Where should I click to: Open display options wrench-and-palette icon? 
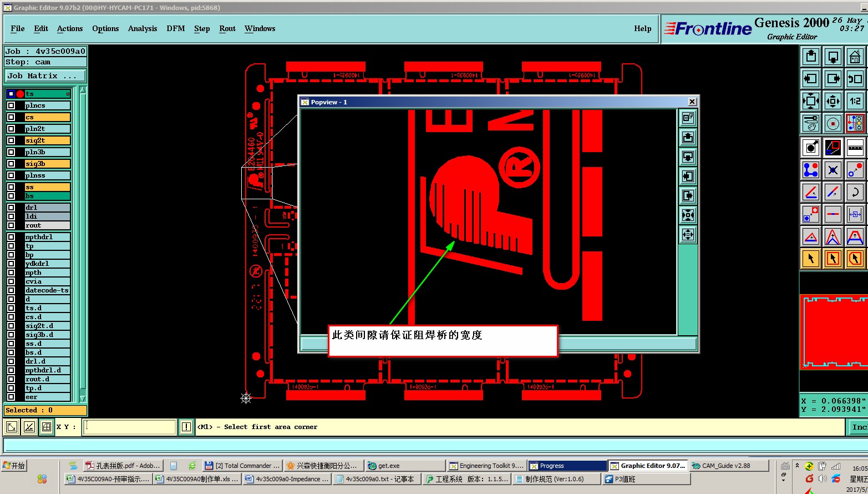811,123
